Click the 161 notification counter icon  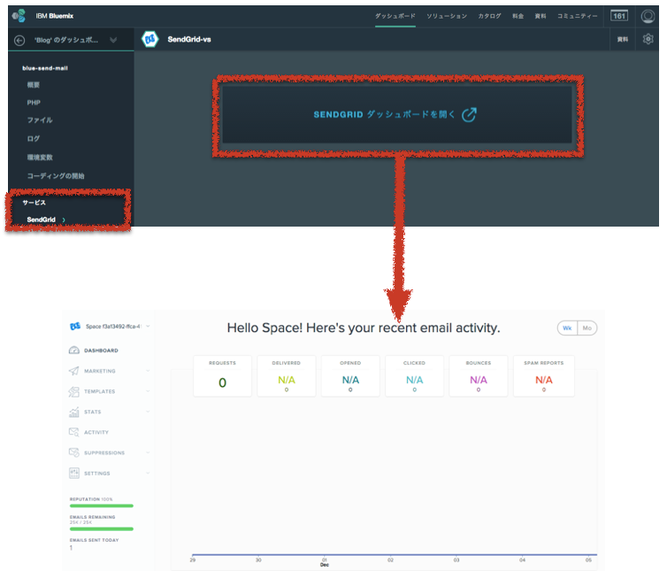click(619, 16)
